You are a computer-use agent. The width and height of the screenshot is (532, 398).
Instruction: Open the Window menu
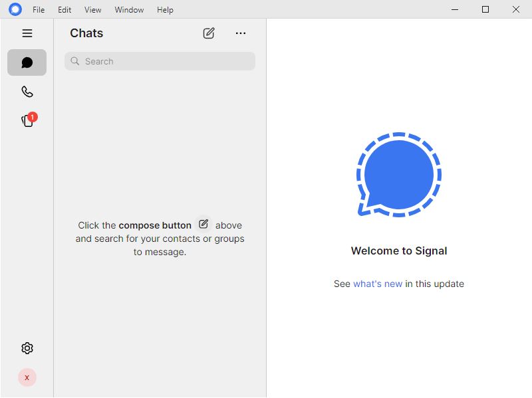tap(129, 10)
